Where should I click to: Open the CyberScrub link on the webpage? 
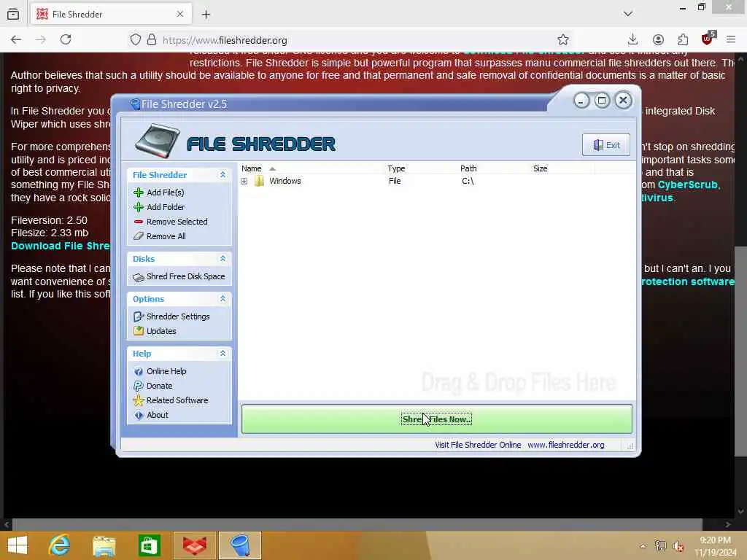point(687,184)
